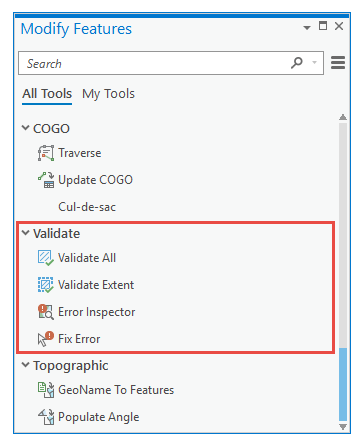
Task: Collapse the Validate group
Action: click(25, 233)
